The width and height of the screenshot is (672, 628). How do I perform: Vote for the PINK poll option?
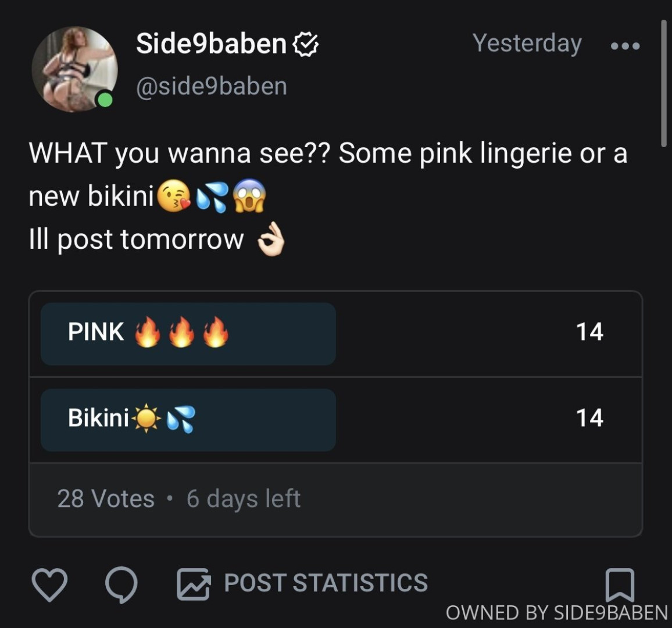[x=188, y=334]
